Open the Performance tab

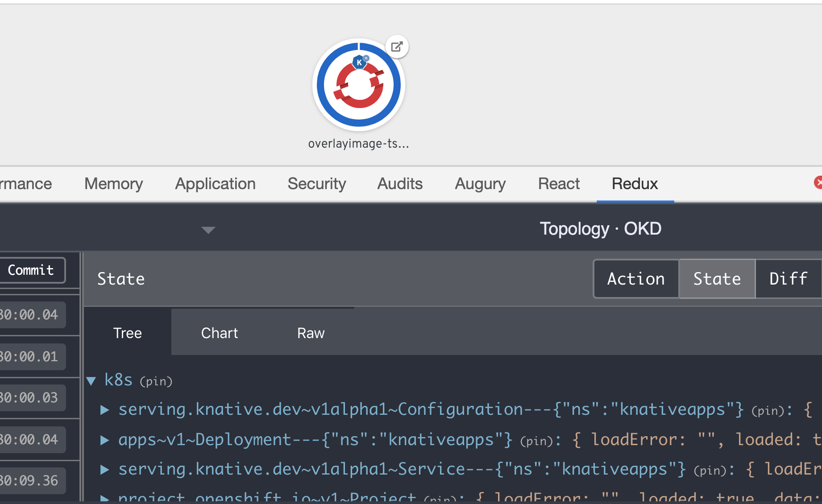26,184
